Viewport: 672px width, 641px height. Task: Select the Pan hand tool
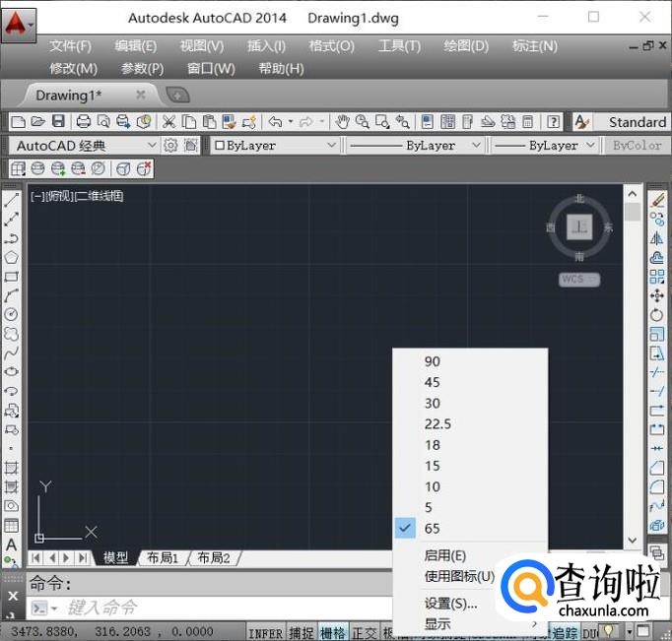[x=342, y=122]
